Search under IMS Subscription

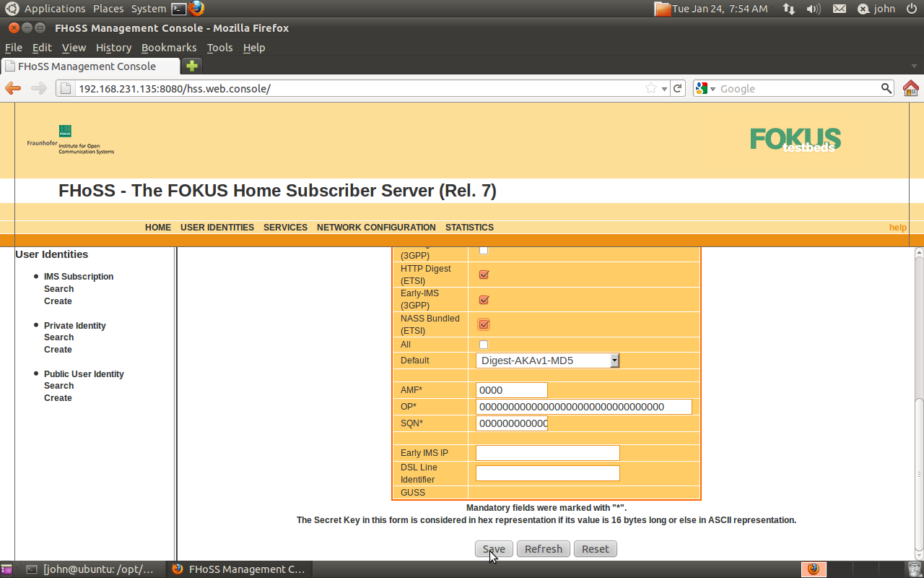click(58, 289)
